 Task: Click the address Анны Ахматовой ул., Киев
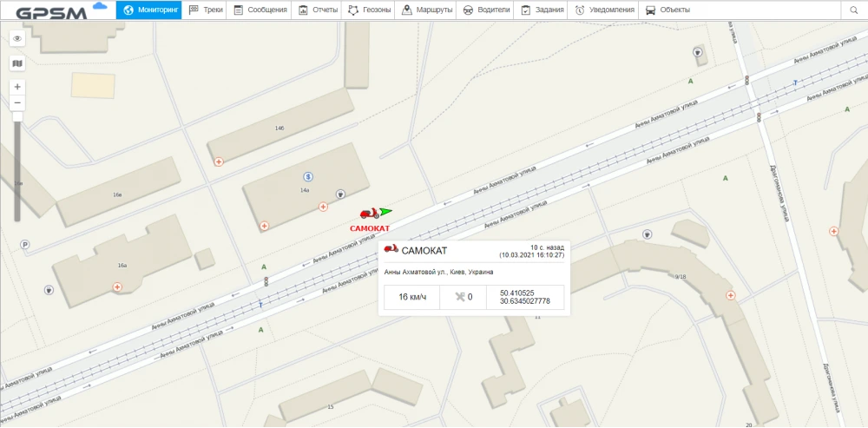coord(438,272)
